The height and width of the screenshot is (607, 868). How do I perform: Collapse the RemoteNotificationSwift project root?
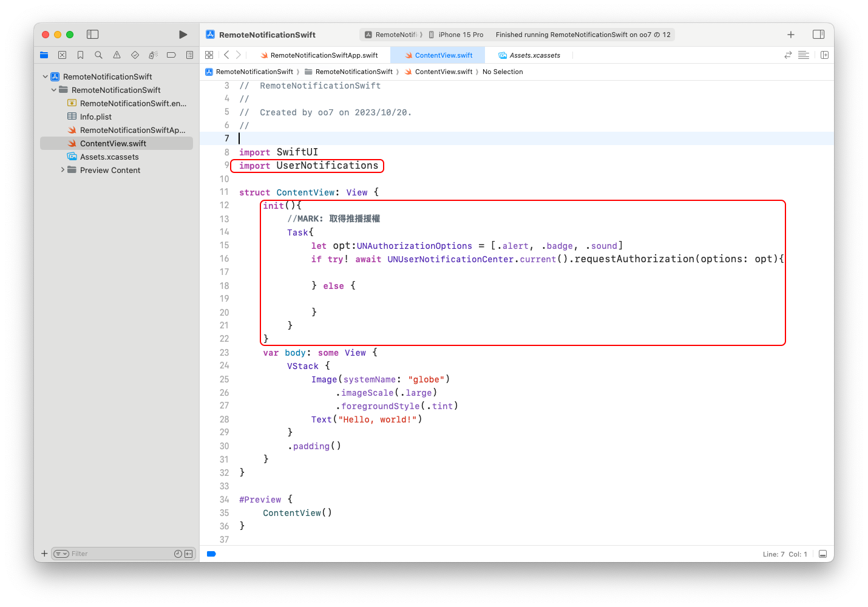[46, 77]
